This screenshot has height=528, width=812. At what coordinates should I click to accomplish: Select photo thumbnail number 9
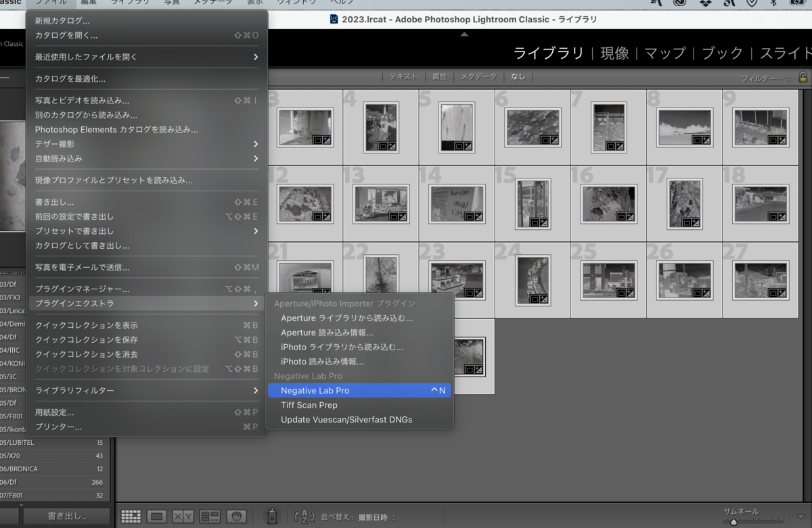coord(761,127)
